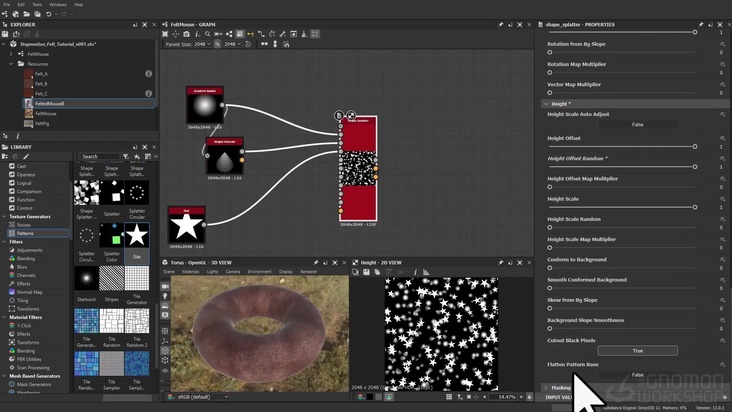This screenshot has width=732, height=412.
Task: Click the node share icon in graph toolbar
Action: tap(229, 34)
